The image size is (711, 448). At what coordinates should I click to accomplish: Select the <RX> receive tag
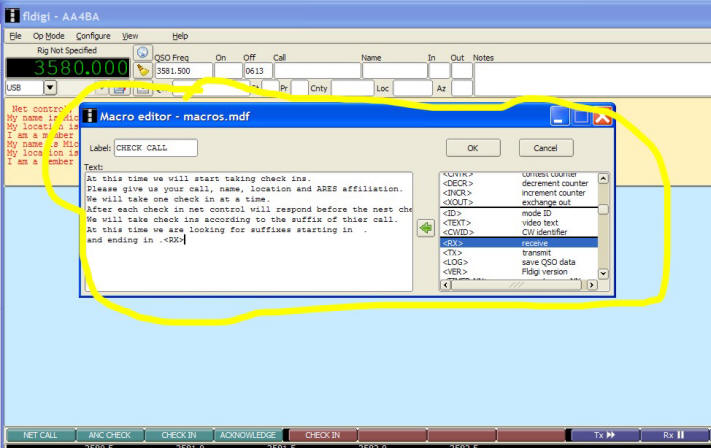click(518, 242)
